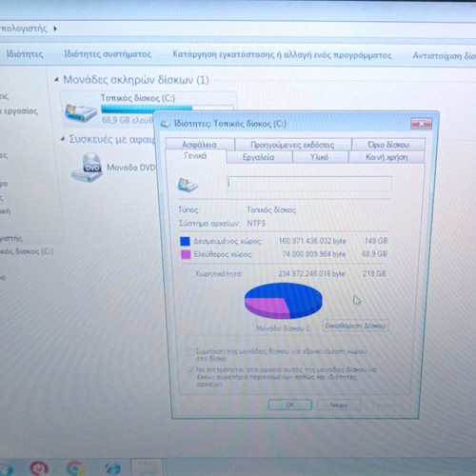476x476 pixels.
Task: Click the drive icon beside the volume label field
Action: point(188,185)
